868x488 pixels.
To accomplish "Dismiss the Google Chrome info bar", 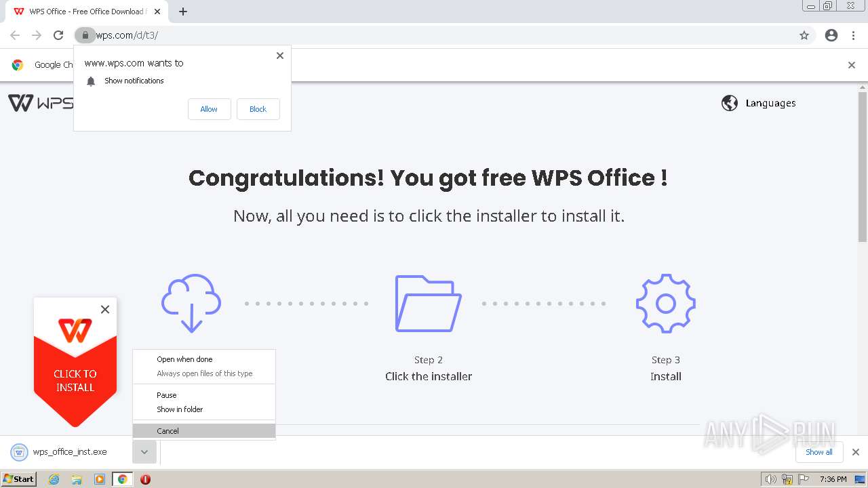I will coord(852,65).
